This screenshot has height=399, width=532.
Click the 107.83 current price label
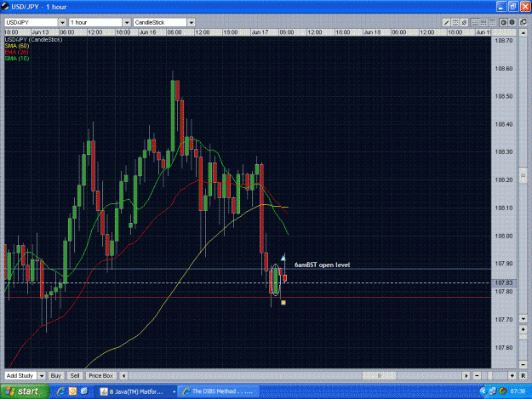coord(504,282)
